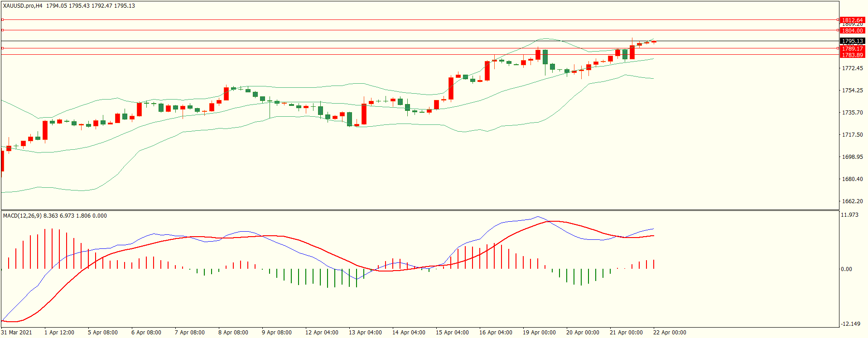Click the 21 Apr 00:00 time label
This screenshot has width=868, height=338.
[x=626, y=333]
